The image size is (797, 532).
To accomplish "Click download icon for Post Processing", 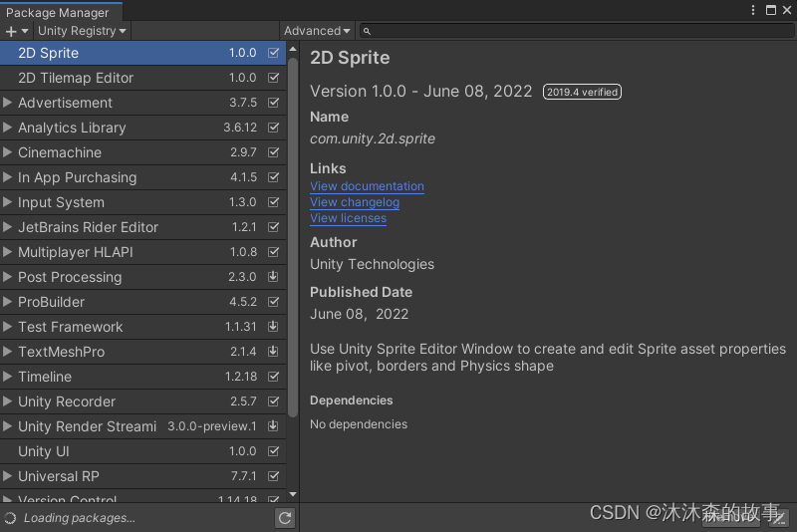I will 273,276.
